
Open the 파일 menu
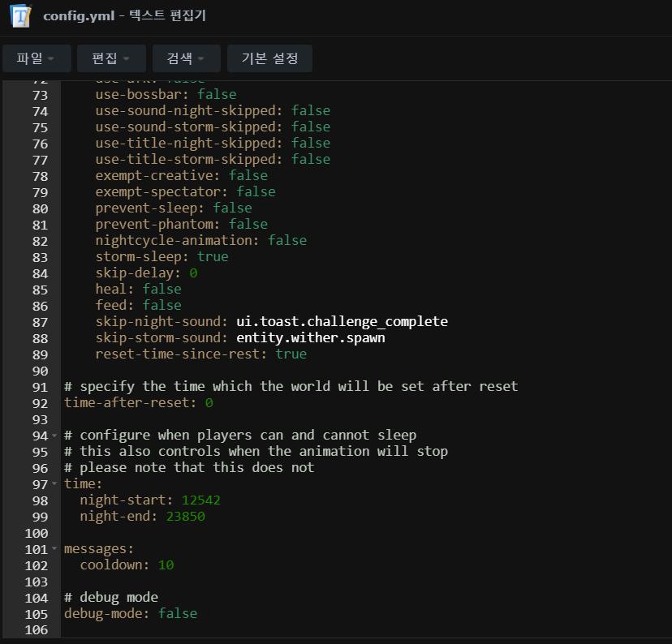pos(37,58)
